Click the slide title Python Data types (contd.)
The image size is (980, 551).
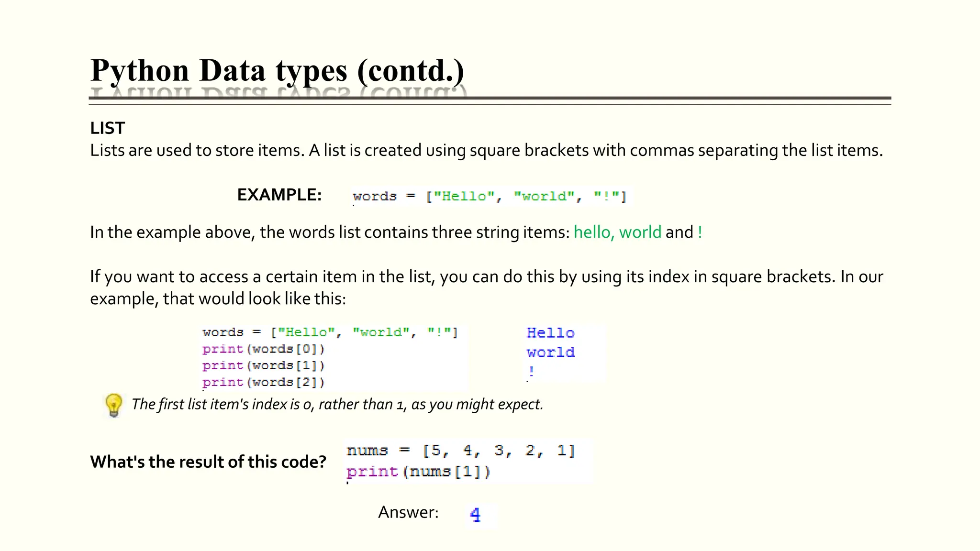[x=278, y=70]
